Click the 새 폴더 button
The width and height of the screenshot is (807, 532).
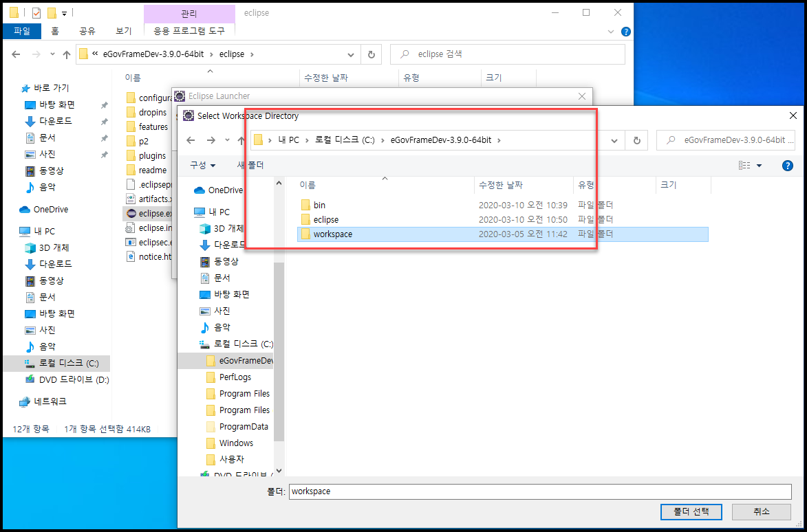point(250,165)
